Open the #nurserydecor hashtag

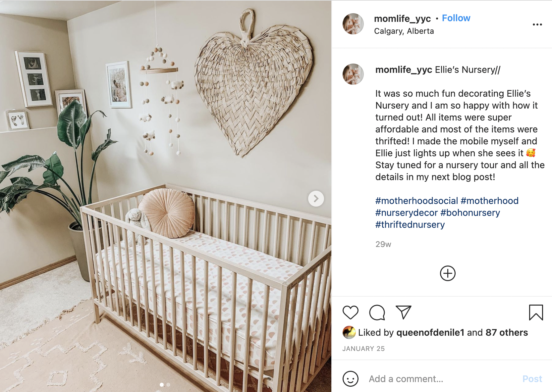click(407, 213)
